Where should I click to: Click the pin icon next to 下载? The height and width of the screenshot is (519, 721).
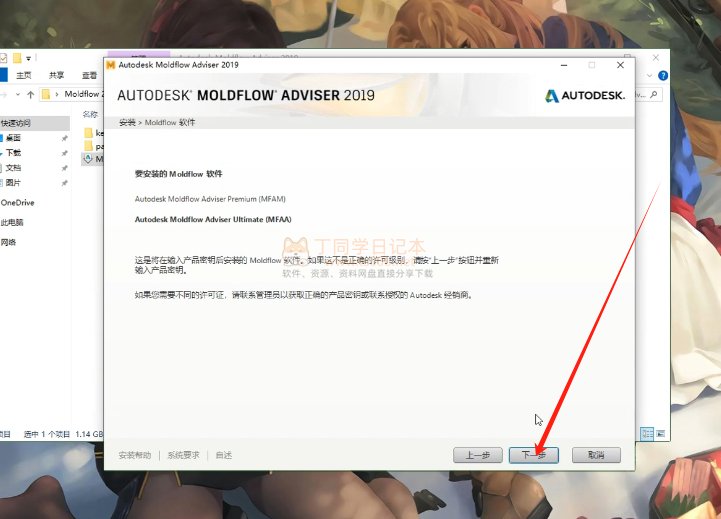pyautogui.click(x=64, y=153)
